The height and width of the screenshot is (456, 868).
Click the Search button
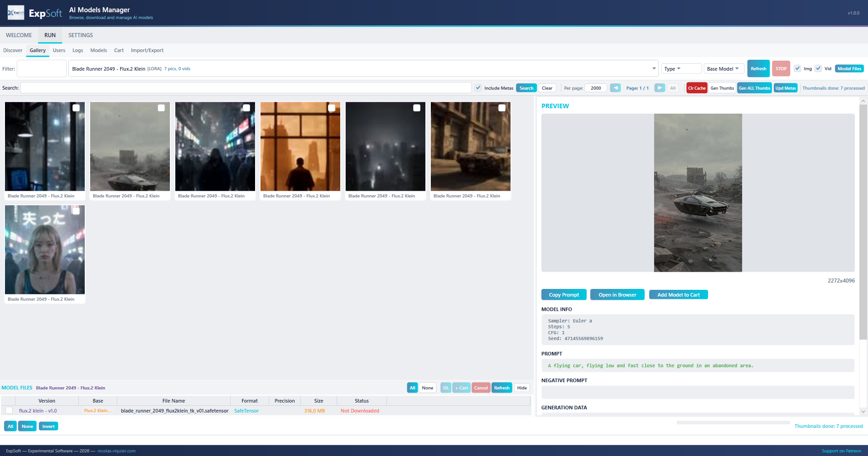(526, 88)
